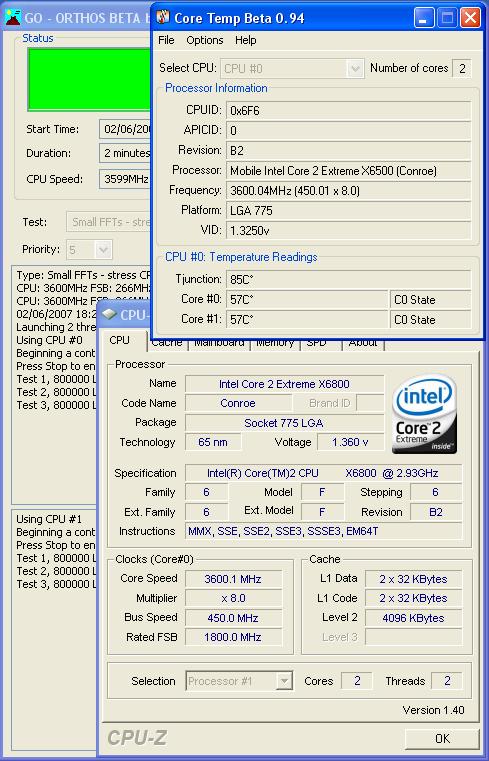This screenshot has height=761, width=489.
Task: Minimize the Core Temp window
Action: click(x=424, y=18)
